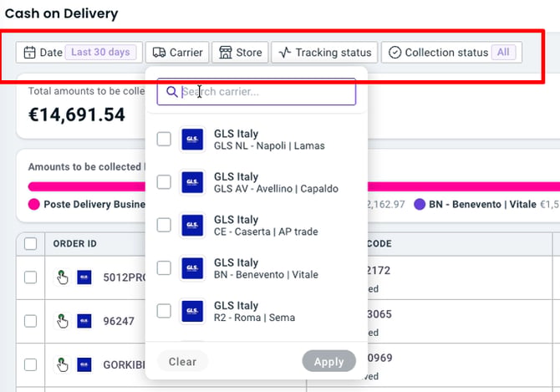The height and width of the screenshot is (392, 560).
Task: Click the truck icon in Carrier filter
Action: [x=159, y=53]
